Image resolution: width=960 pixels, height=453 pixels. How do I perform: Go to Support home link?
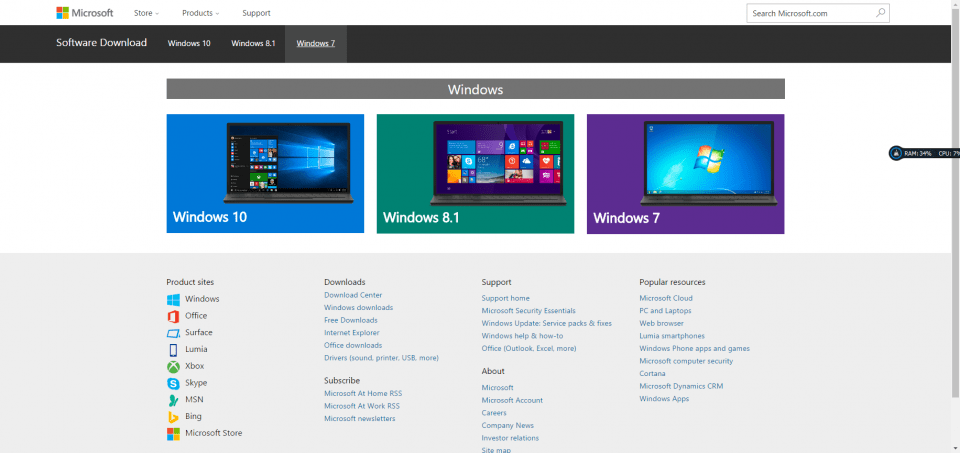point(505,298)
